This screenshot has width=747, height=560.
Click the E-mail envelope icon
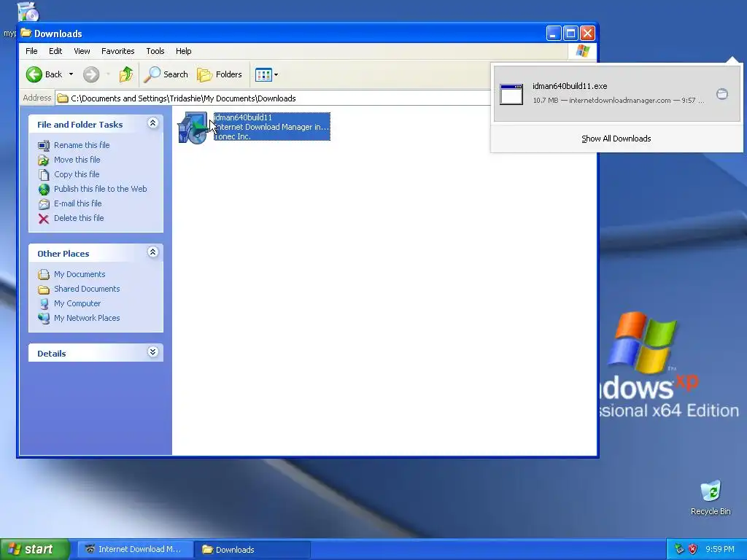[44, 204]
